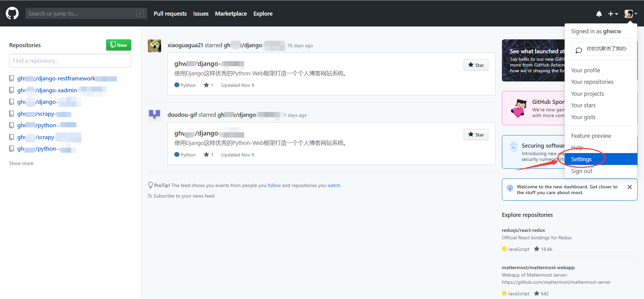Open Your gists from the user menu

click(583, 117)
